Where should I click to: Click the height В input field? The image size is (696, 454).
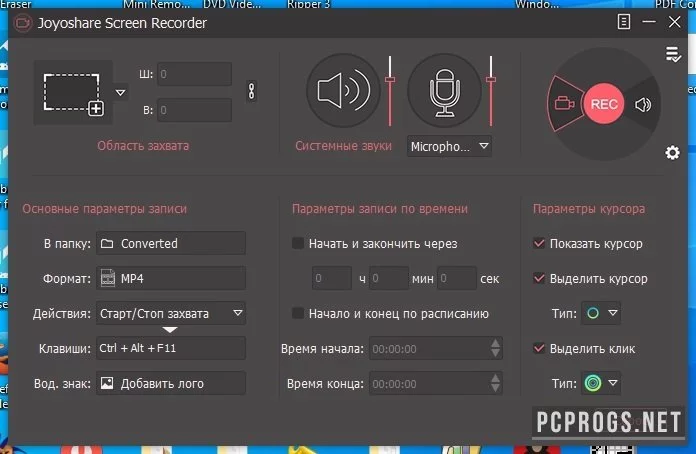tap(194, 110)
